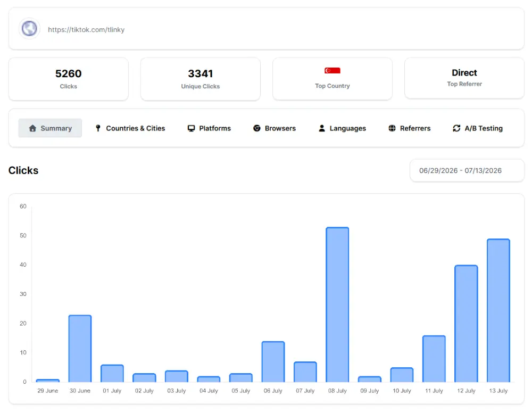
Task: Open the date range picker 06/29/2026 - 07/13/2026
Action: click(x=467, y=170)
